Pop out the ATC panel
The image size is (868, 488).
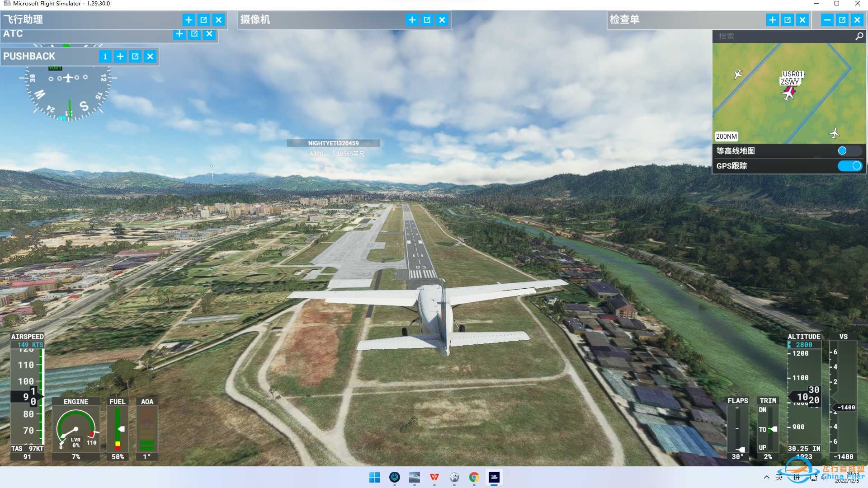click(194, 34)
